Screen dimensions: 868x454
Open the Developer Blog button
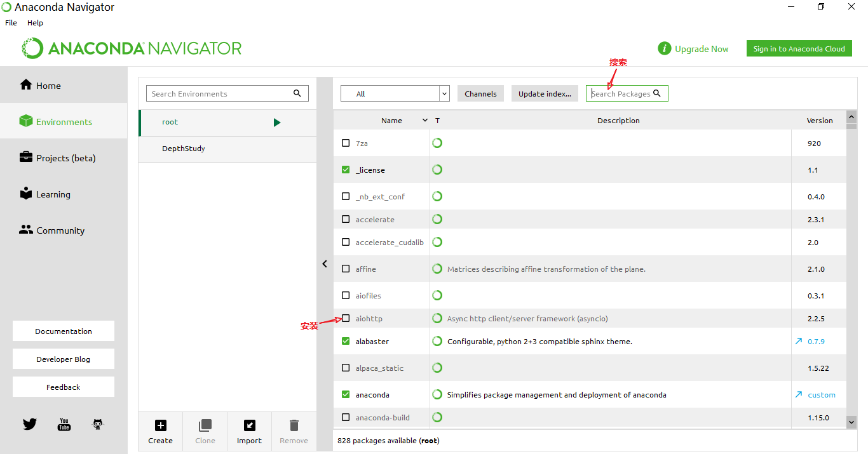click(x=64, y=359)
